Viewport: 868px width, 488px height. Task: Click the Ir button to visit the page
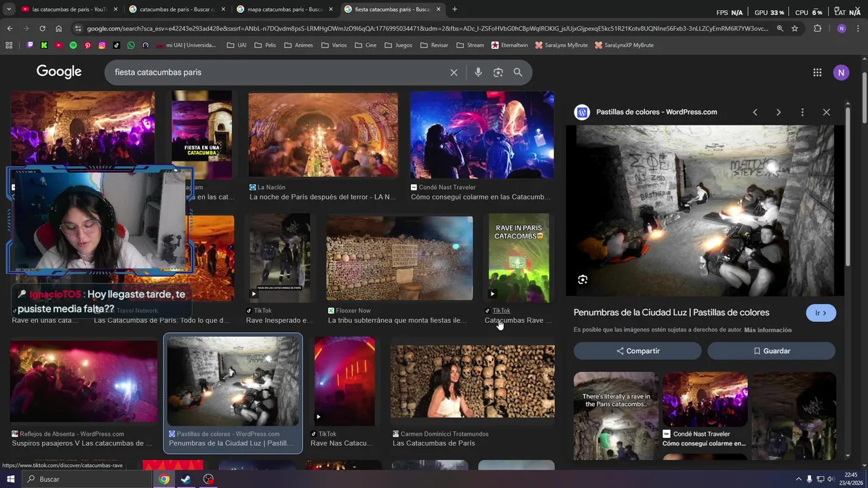(x=821, y=313)
